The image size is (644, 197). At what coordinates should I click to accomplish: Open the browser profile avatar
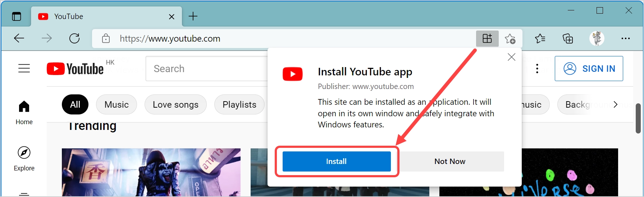pyautogui.click(x=597, y=38)
